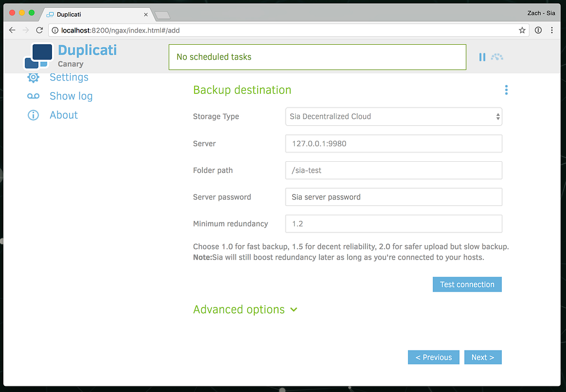Viewport: 566px width, 392px height.
Task: Reload the page
Action: tap(39, 30)
